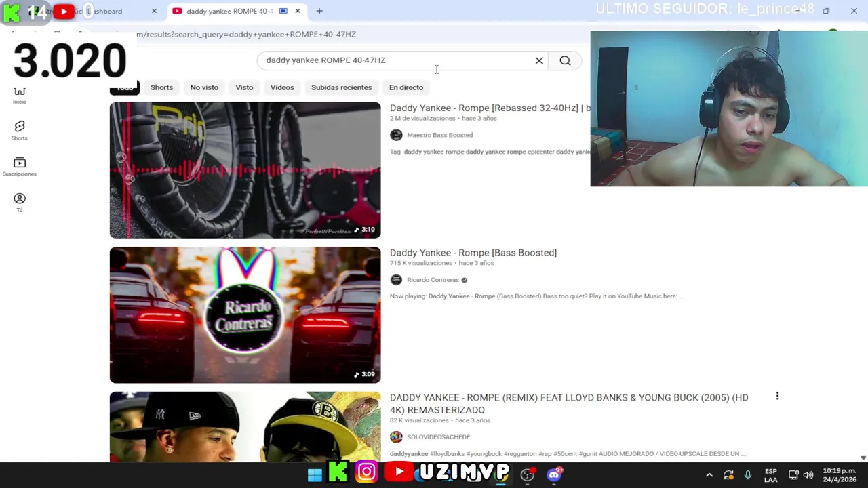This screenshot has height=488, width=868.
Task: Show hidden system tray icons
Action: coord(709,475)
